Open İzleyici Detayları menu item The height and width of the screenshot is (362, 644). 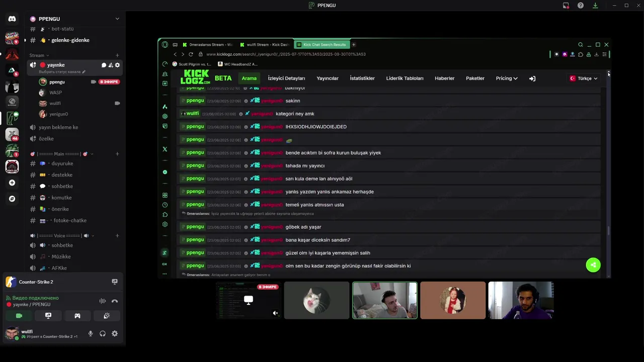pos(286,78)
